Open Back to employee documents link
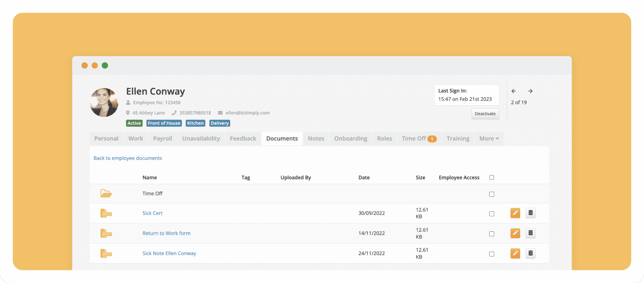Image resolution: width=644 pixels, height=283 pixels. pyautogui.click(x=128, y=158)
